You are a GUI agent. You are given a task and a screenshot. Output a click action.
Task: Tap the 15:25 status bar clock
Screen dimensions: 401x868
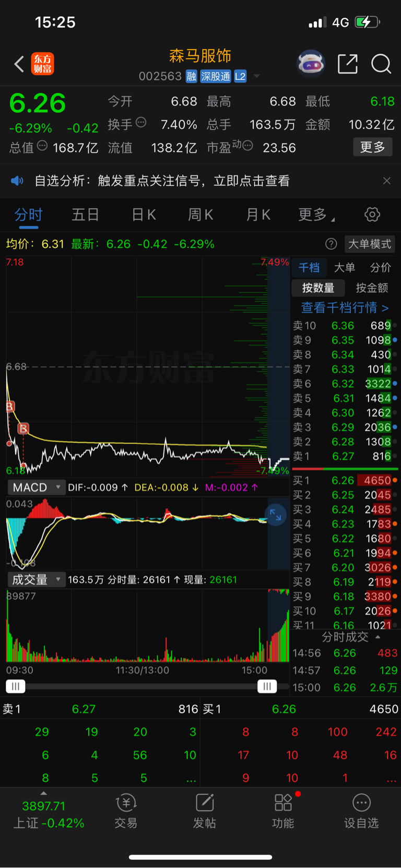pyautogui.click(x=55, y=22)
